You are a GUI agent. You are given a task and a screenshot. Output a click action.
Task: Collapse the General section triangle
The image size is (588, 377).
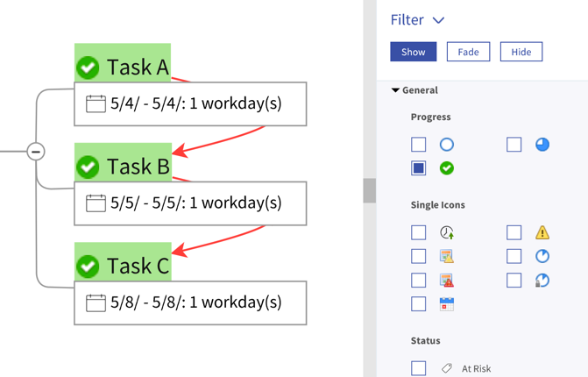click(395, 90)
